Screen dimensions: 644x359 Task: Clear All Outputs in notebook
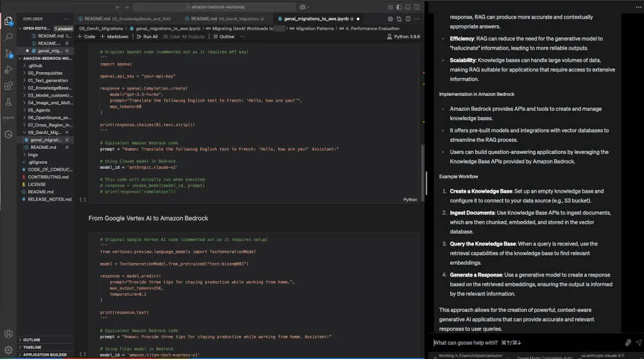point(184,37)
